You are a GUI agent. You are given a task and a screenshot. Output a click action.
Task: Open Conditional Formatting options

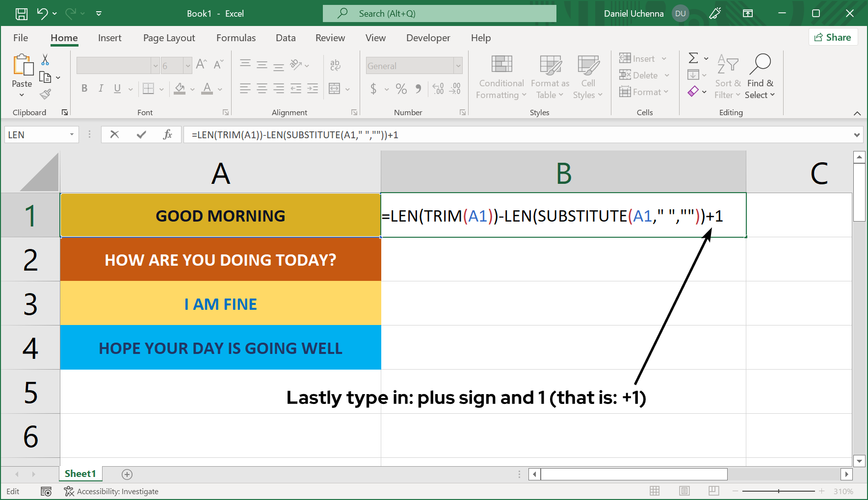(x=500, y=77)
